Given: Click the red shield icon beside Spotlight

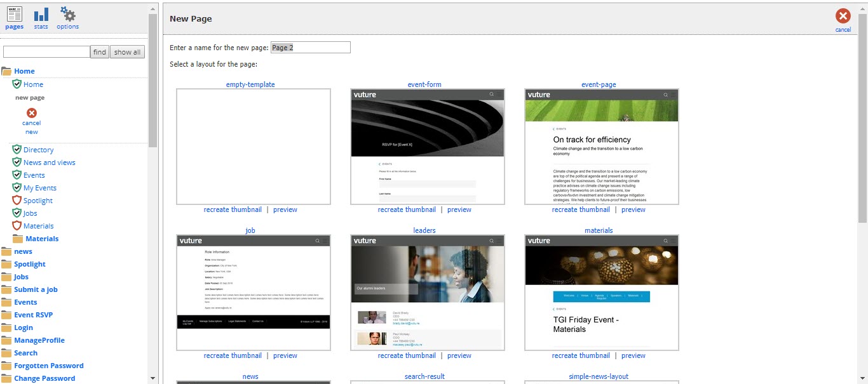Looking at the screenshot, I should pyautogui.click(x=17, y=201).
